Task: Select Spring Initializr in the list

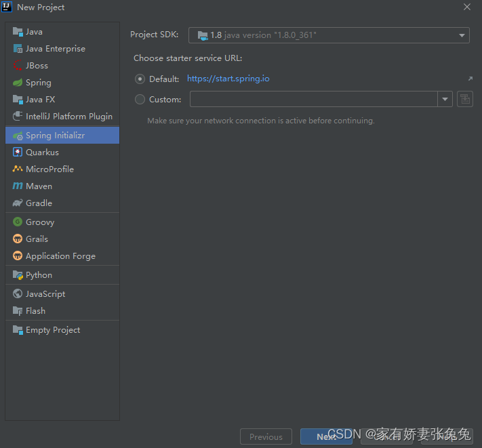Action: (62, 136)
